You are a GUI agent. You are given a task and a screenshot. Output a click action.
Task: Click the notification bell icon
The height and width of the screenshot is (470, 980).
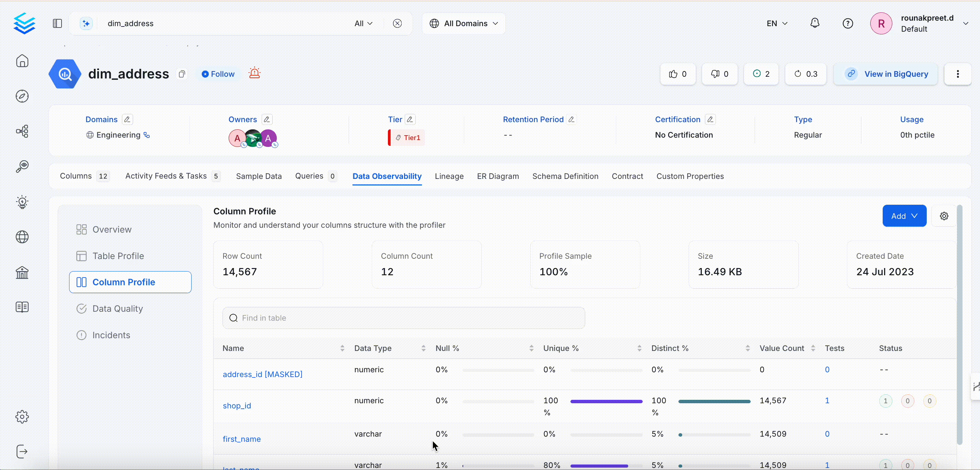coord(815,23)
